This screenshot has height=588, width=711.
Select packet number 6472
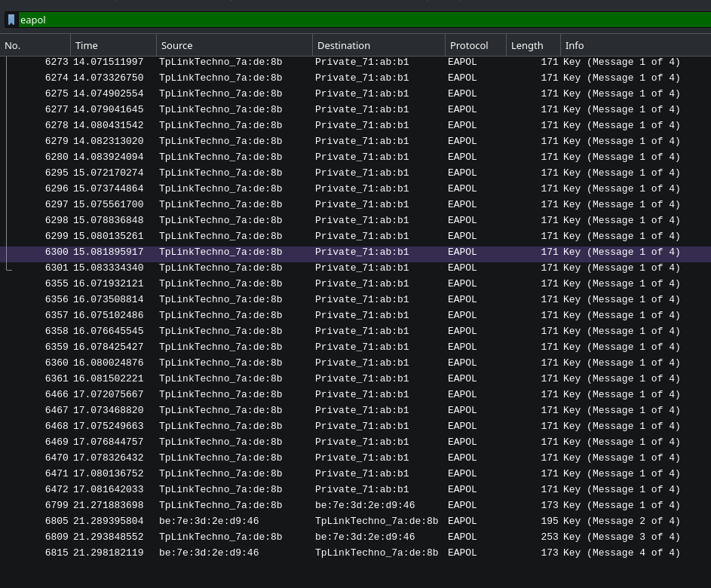click(x=302, y=489)
